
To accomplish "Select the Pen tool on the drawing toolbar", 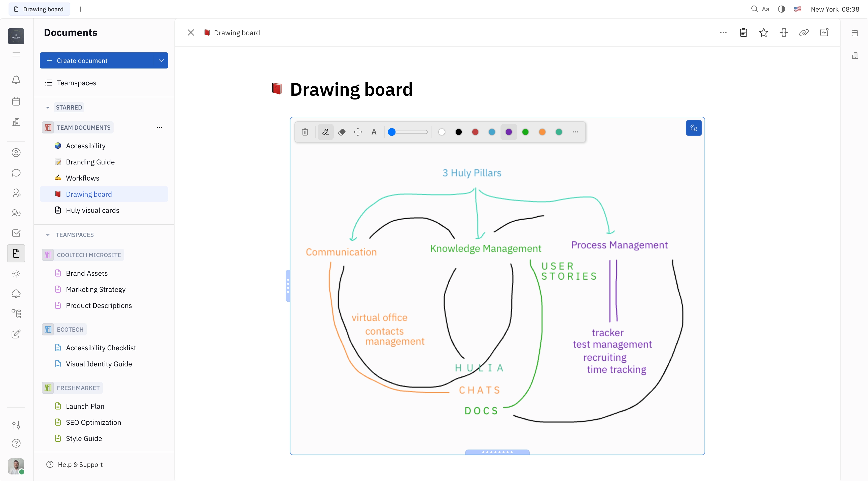I will click(325, 132).
